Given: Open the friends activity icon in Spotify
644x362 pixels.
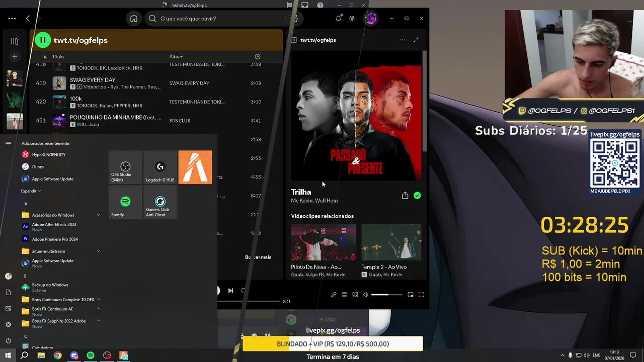Looking at the screenshot, I should 352,19.
